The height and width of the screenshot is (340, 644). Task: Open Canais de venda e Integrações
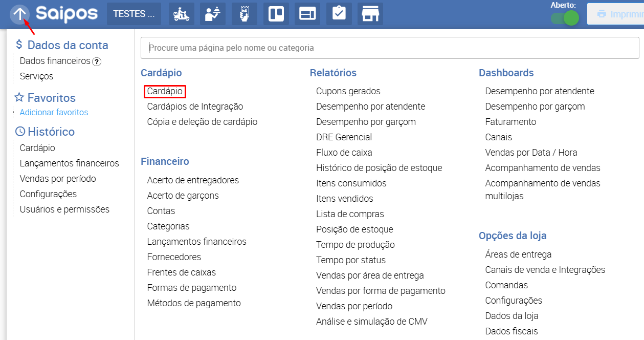pyautogui.click(x=545, y=270)
